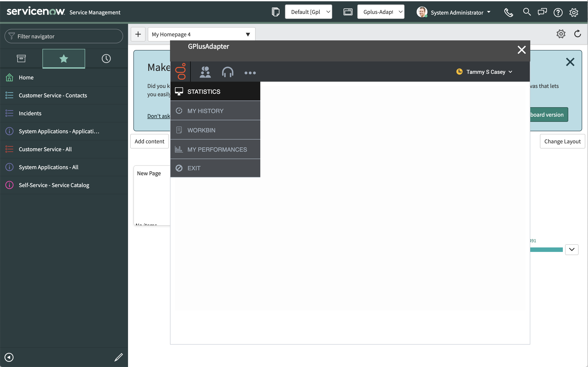Select EXIT in the adapter menu
The width and height of the screenshot is (588, 367).
pyautogui.click(x=215, y=168)
